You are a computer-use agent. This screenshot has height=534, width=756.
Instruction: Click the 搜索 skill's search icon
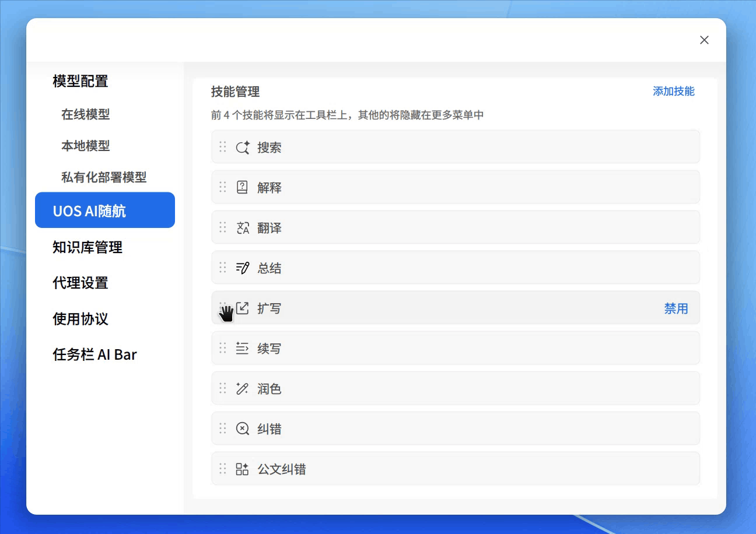[244, 147]
